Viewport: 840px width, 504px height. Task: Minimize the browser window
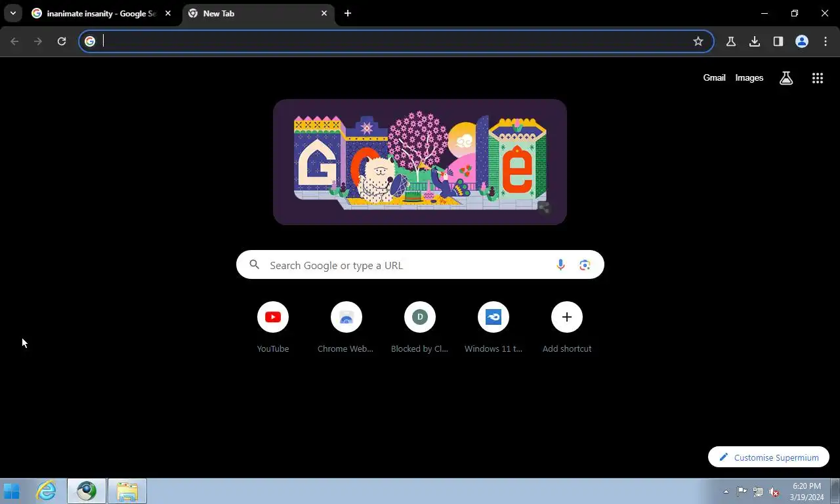tap(765, 13)
